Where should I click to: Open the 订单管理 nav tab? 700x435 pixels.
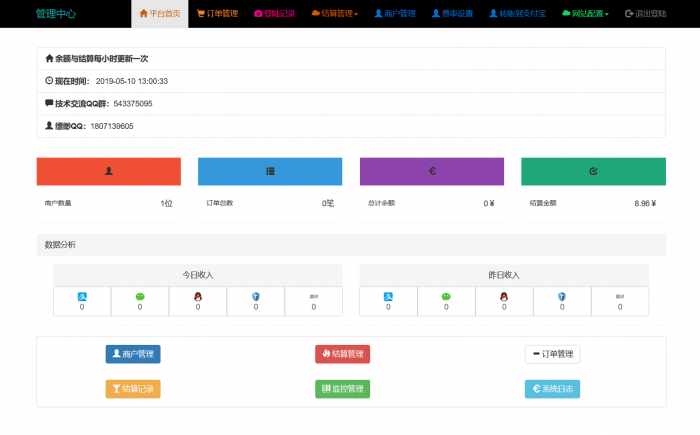click(217, 14)
